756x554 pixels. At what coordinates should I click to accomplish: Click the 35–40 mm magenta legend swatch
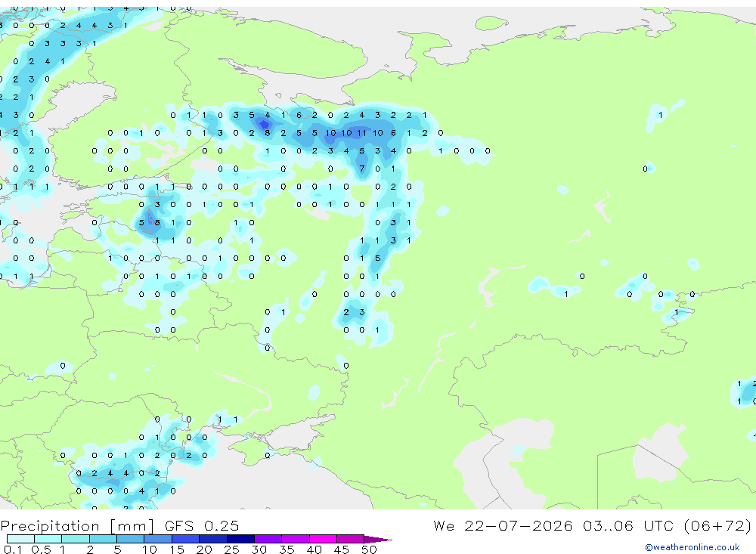[x=296, y=539]
